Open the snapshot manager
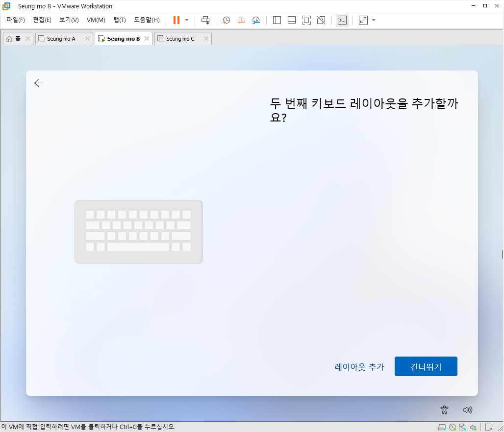The width and height of the screenshot is (504, 432). click(256, 20)
